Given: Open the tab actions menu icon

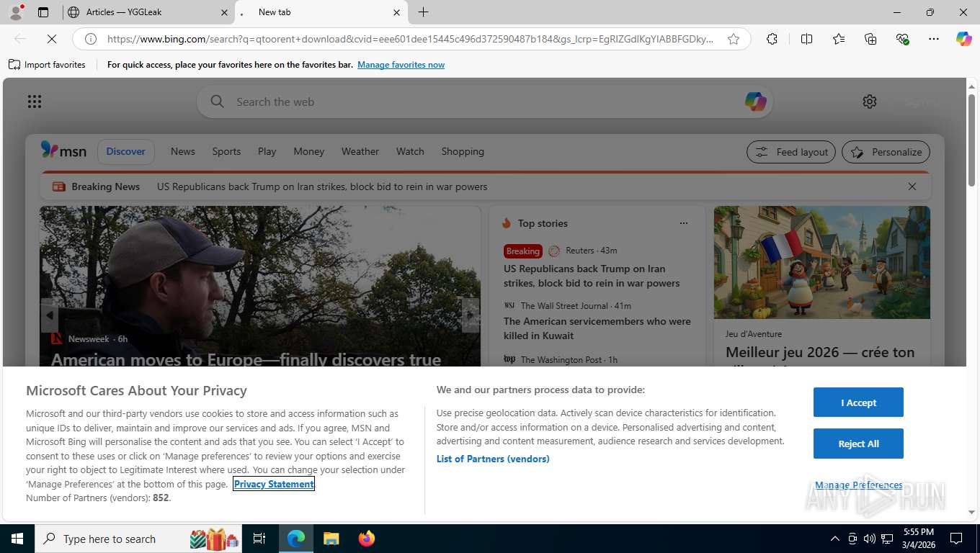Looking at the screenshot, I should pos(43,12).
